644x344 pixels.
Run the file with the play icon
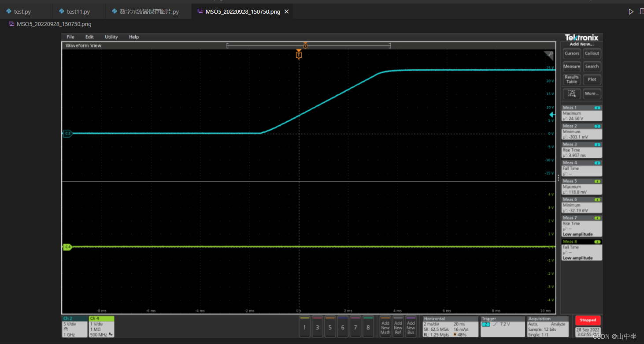click(x=631, y=11)
